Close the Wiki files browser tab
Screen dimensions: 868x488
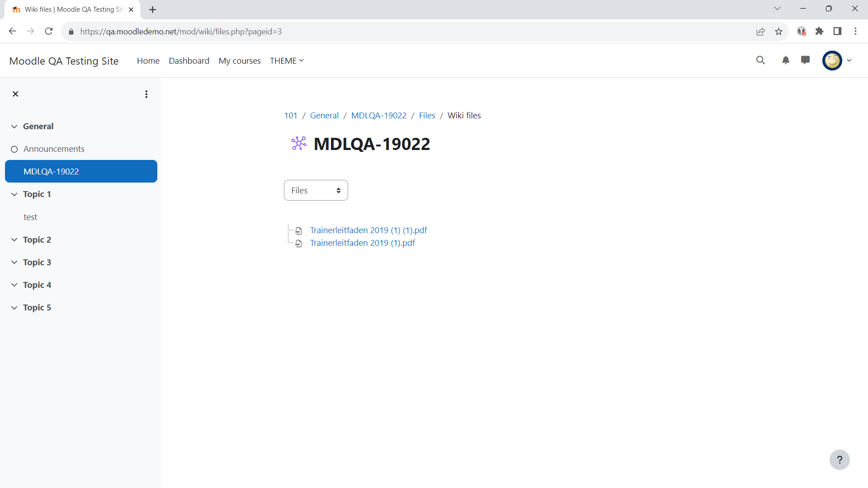[x=131, y=9]
